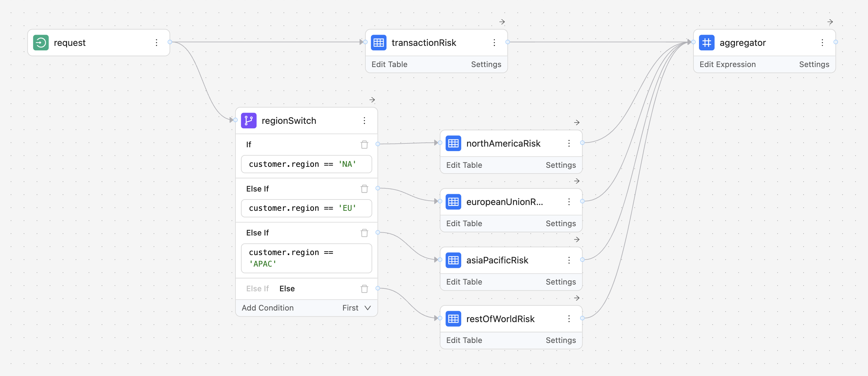The width and height of the screenshot is (868, 376).
Task: Open transactionRisk three-dot menu
Action: (494, 43)
